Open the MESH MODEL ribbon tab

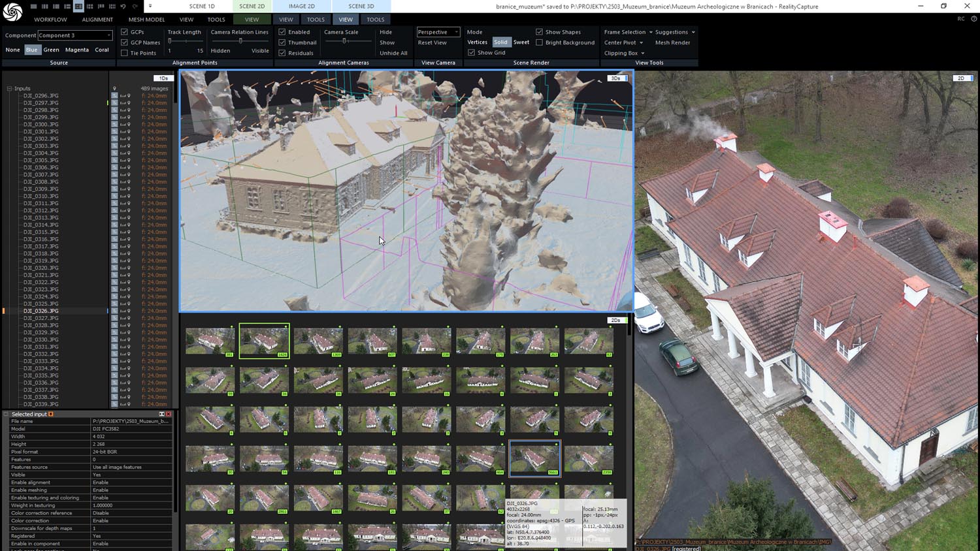146,20
